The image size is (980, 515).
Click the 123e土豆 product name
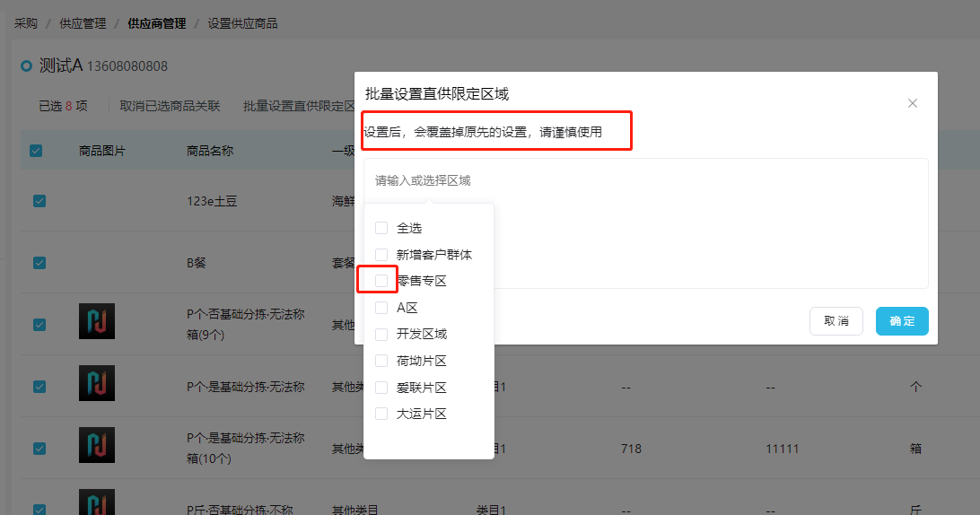212,201
